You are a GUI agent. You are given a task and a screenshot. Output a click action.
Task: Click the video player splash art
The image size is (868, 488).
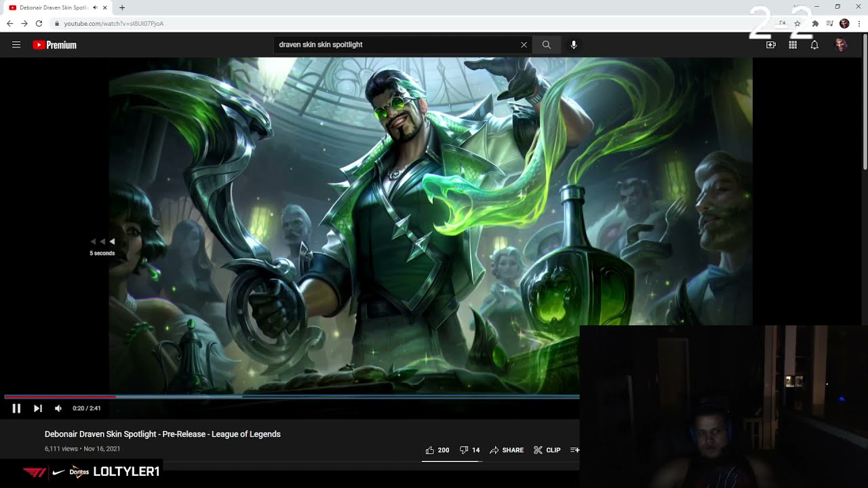431,225
